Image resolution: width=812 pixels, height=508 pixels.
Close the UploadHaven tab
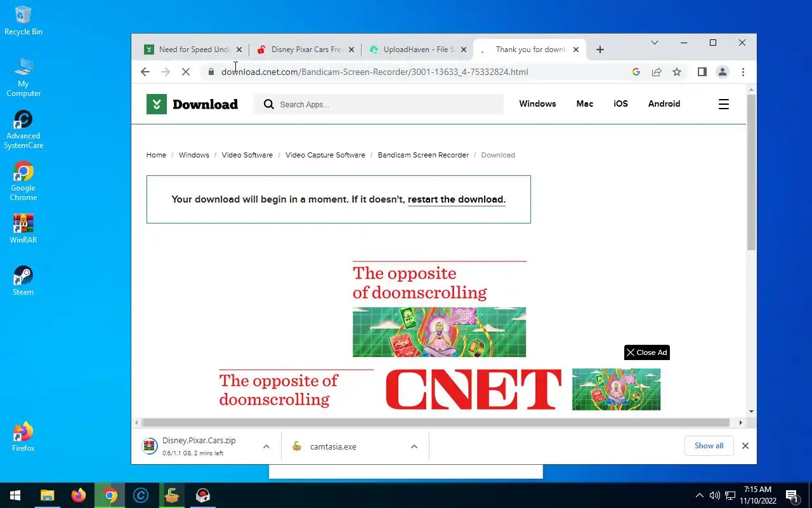click(x=464, y=50)
